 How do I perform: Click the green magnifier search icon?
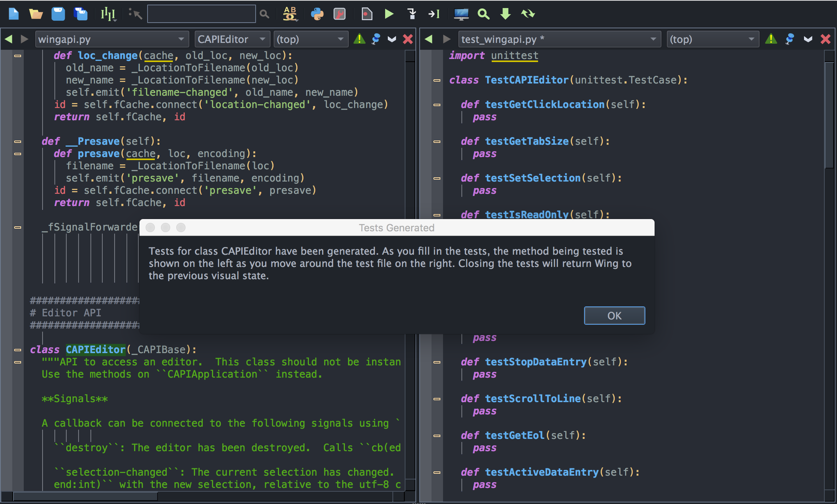pos(484,14)
